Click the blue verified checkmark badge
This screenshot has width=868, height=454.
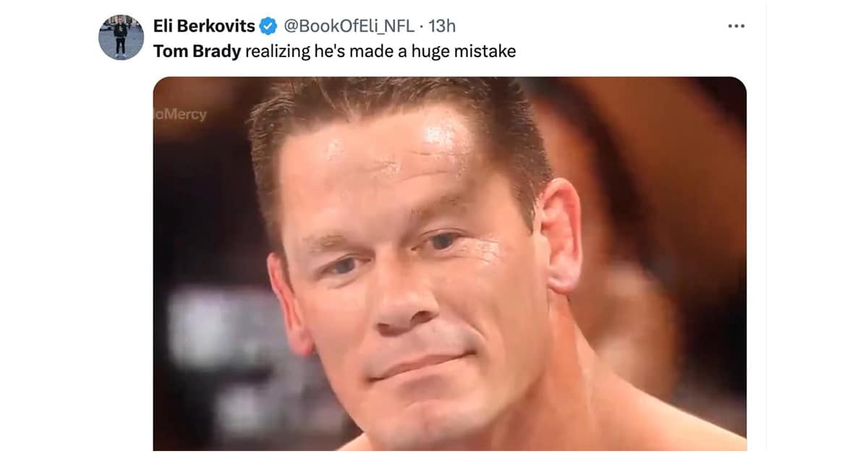point(268,27)
